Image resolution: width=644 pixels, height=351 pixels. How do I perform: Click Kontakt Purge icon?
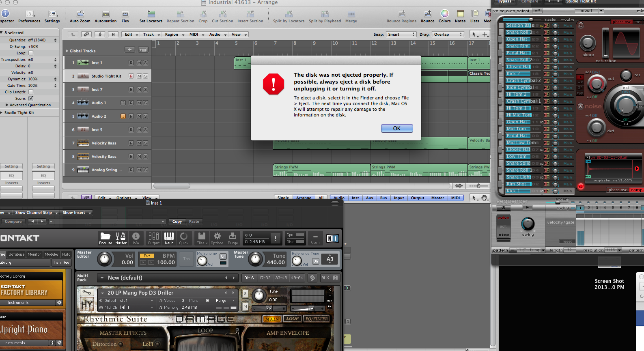pyautogui.click(x=233, y=238)
